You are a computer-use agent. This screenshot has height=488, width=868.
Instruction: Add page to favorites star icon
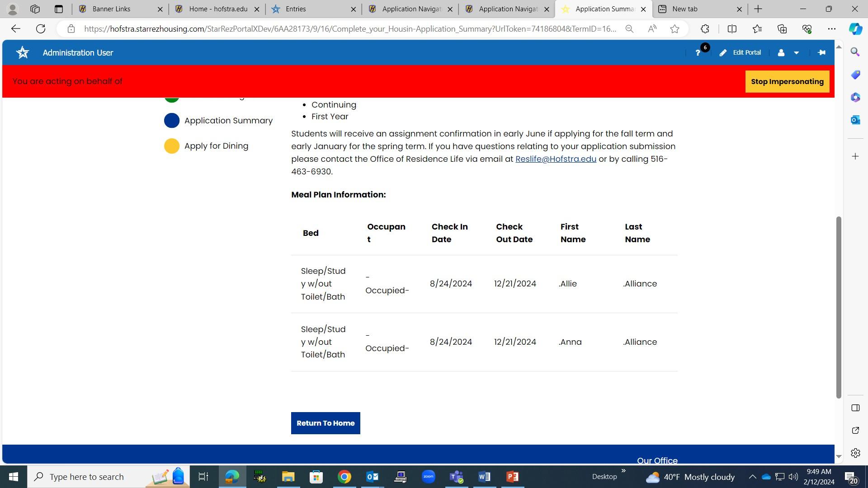[675, 29]
